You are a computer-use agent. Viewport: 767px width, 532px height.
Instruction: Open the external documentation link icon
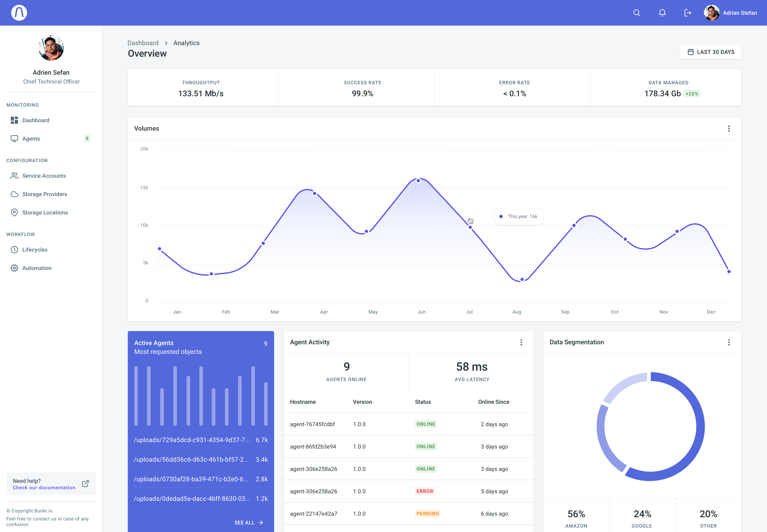[85, 483]
